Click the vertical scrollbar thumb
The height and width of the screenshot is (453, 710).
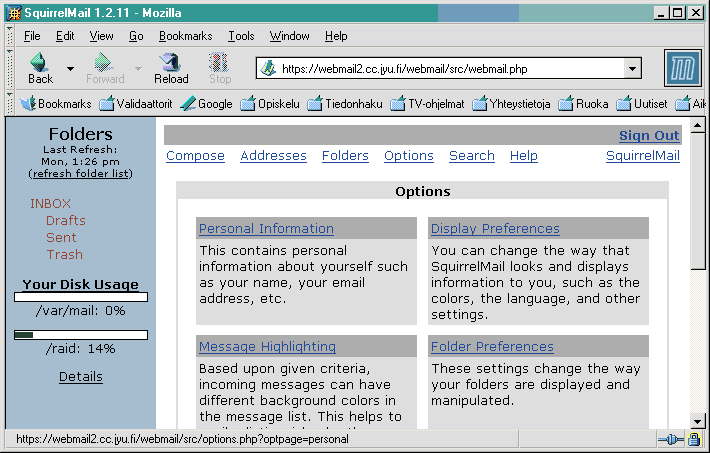[697, 201]
